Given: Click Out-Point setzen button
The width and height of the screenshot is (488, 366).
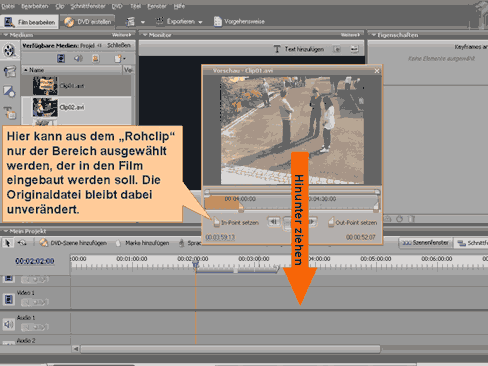Looking at the screenshot, I should point(353,222).
